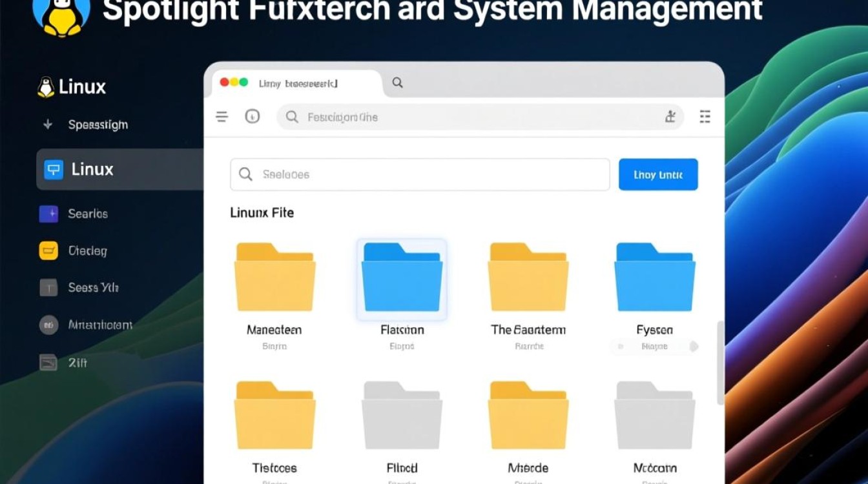Select the gray camera icon labeled Maintenance
Image resolution: width=868 pixels, height=484 pixels.
tap(48, 325)
